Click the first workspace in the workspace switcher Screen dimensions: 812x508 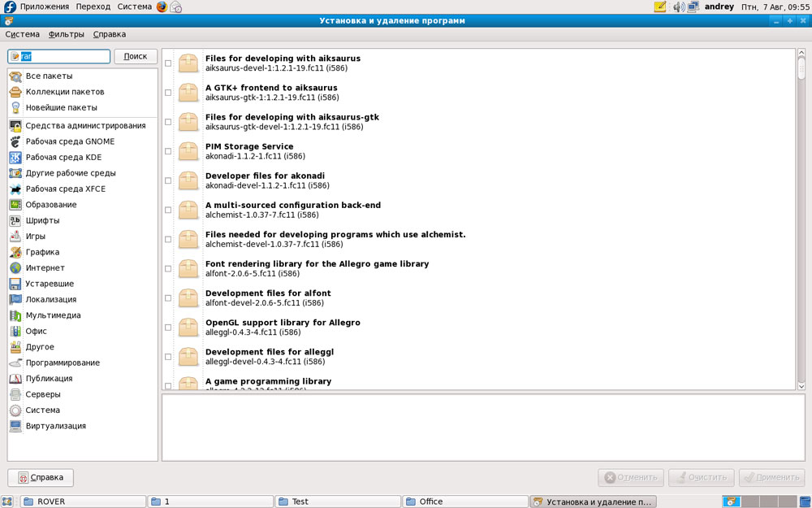tap(732, 501)
